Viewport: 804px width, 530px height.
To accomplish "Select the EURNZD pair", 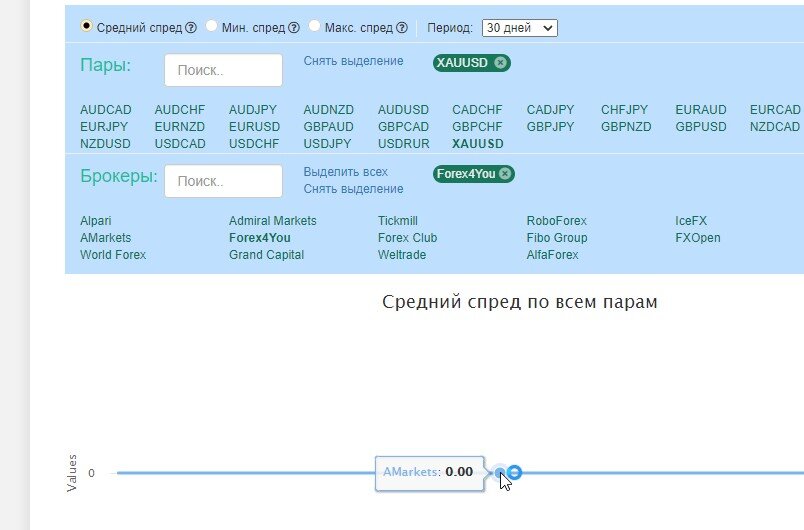I will click(x=179, y=127).
